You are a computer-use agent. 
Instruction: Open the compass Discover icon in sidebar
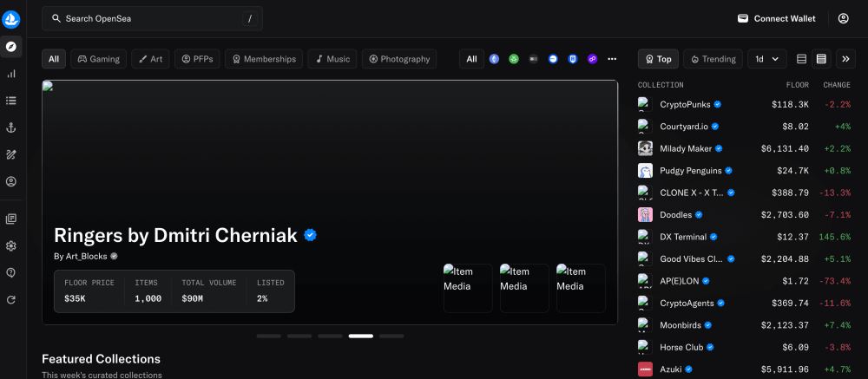click(x=11, y=47)
